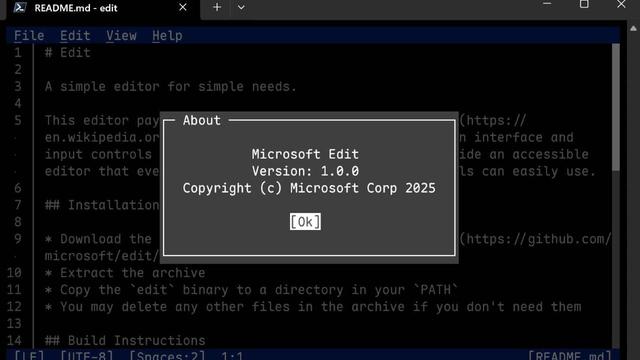Open the Edit menu
Image resolution: width=640 pixels, height=360 pixels.
75,36
